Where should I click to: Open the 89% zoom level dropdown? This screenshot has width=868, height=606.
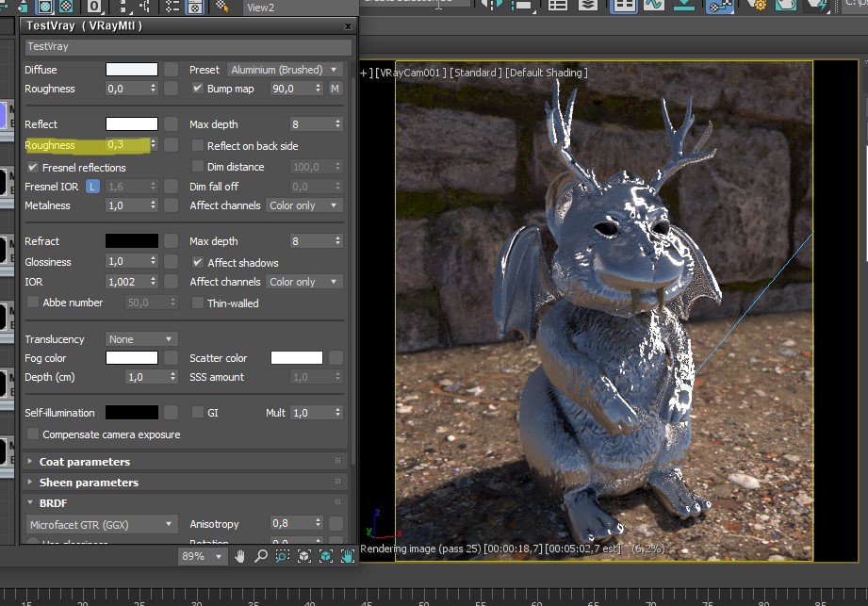(203, 556)
